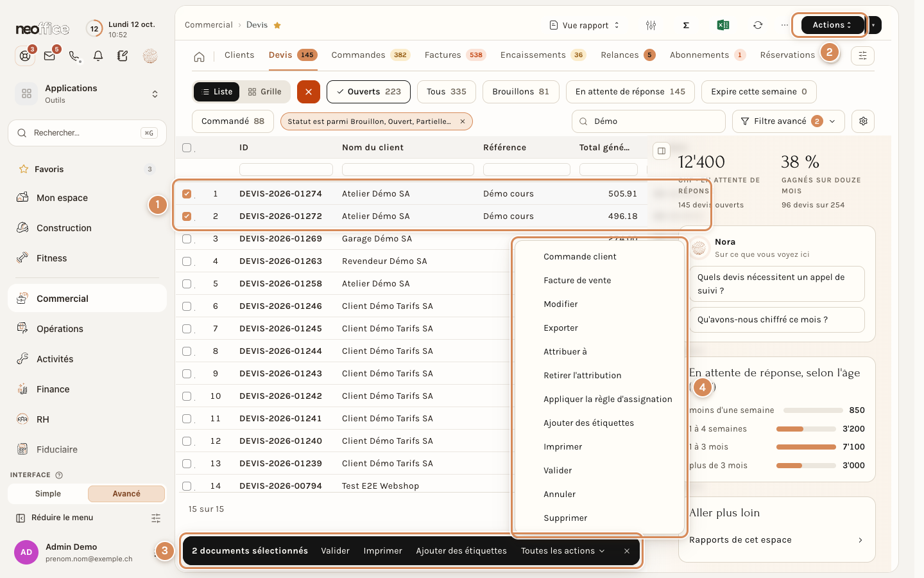Open the phone calls icon
Screen dimensions: 924x578
coord(74,57)
